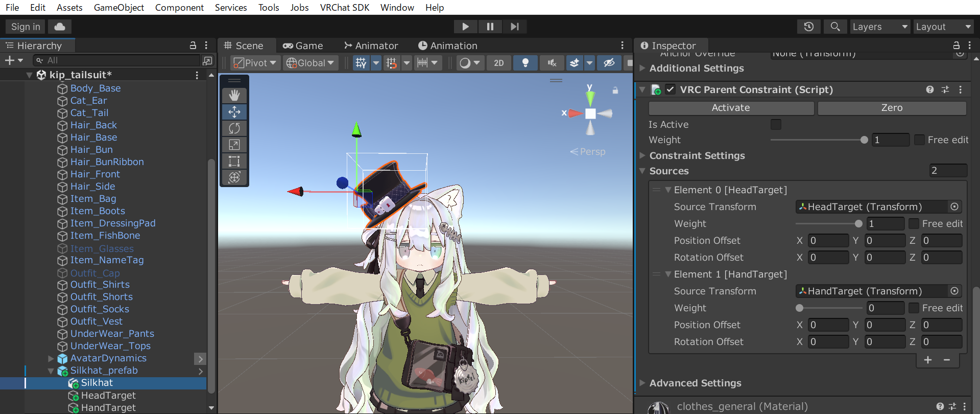The image size is (980, 414).
Task: Expand AvatarDynamics in hierarchy
Action: pyautogui.click(x=51, y=358)
